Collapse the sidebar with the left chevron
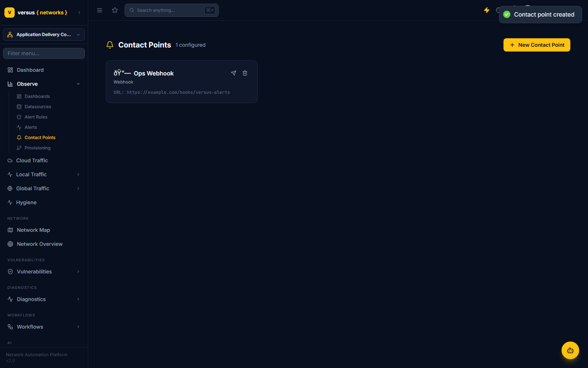The width and height of the screenshot is (588, 368). (79, 13)
